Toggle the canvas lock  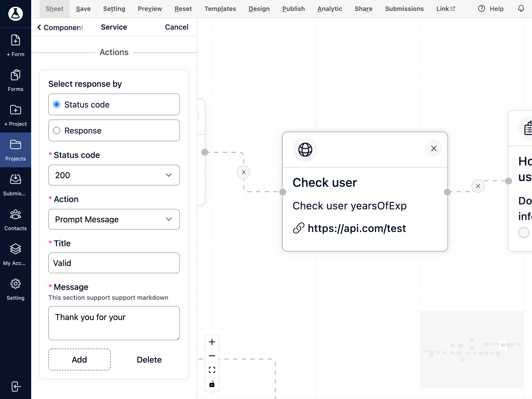point(212,384)
